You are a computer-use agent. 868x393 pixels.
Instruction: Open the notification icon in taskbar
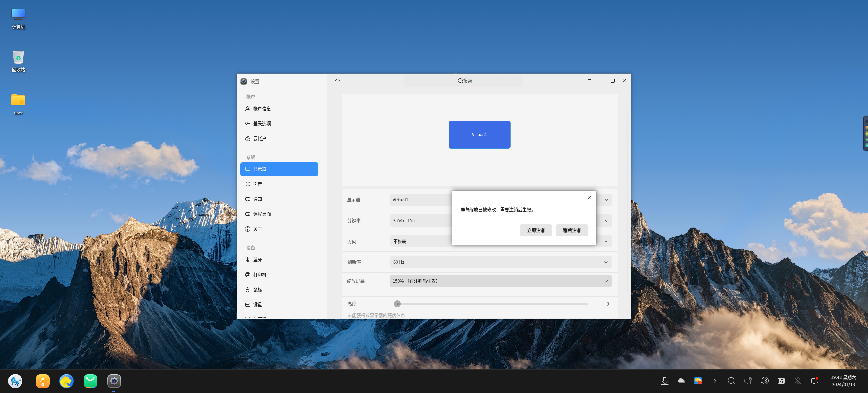[x=815, y=381]
